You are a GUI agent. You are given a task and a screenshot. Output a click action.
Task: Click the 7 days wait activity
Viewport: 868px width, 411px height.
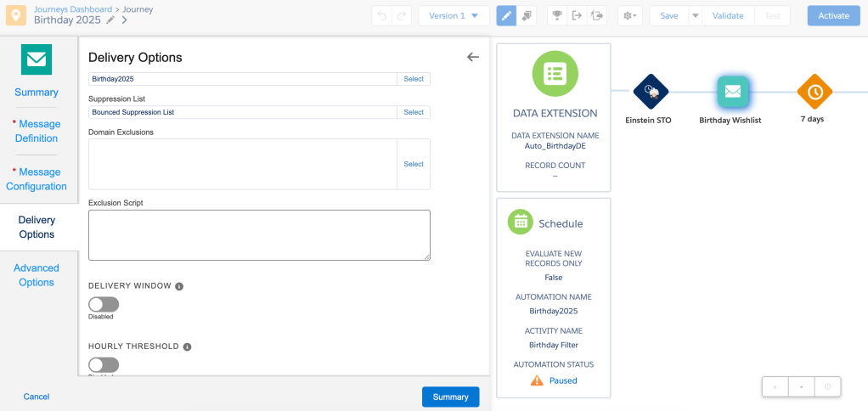click(814, 92)
